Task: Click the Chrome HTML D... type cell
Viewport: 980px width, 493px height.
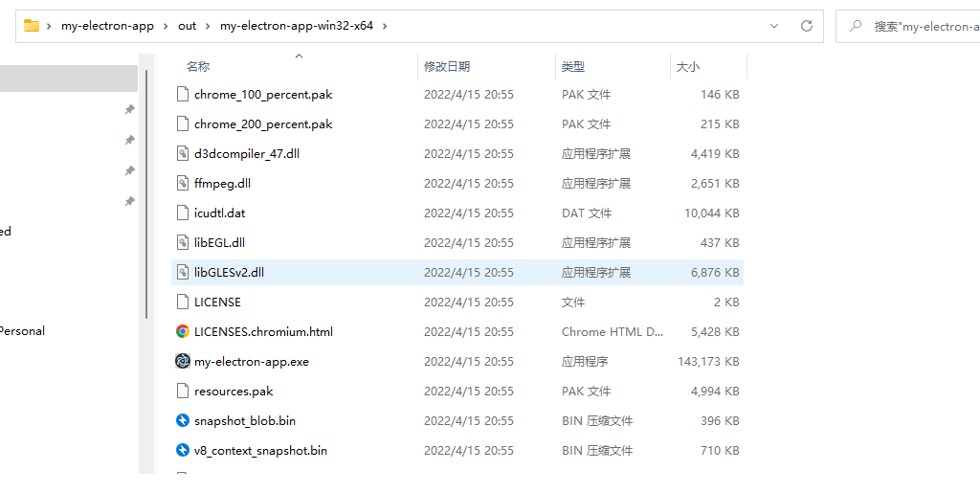Action: tap(612, 332)
